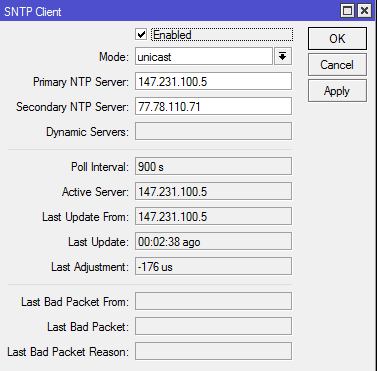Image resolution: width=377 pixels, height=371 pixels.
Task: Select the Last Bad Packet From field
Action: 213,301
